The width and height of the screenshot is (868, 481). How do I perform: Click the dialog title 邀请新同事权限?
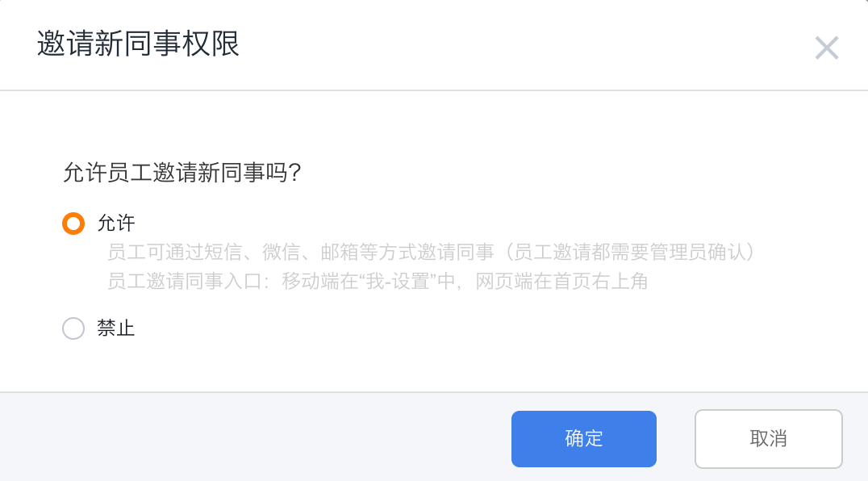tap(138, 44)
